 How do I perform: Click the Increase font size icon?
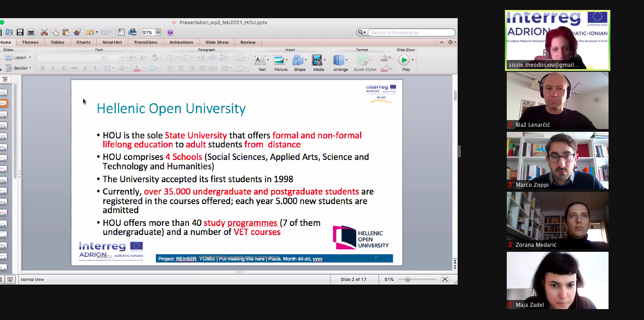coord(132,57)
